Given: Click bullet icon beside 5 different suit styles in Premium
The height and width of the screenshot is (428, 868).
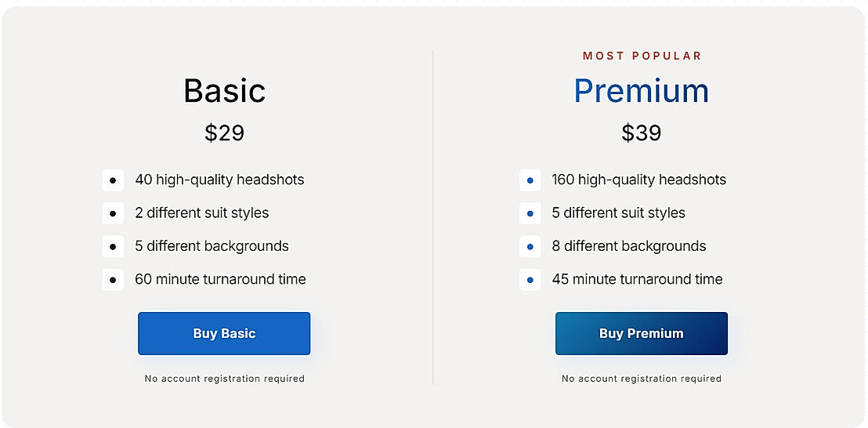Looking at the screenshot, I should tap(530, 213).
